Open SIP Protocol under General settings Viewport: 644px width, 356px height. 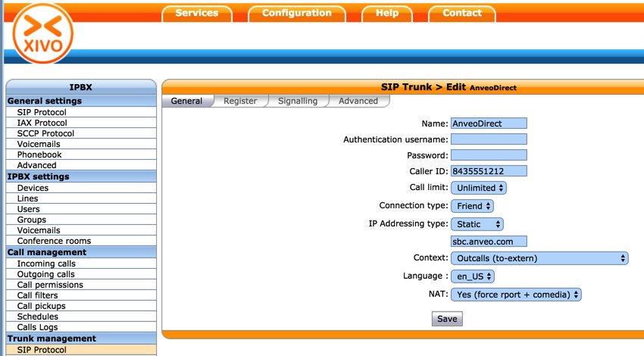coord(81,112)
